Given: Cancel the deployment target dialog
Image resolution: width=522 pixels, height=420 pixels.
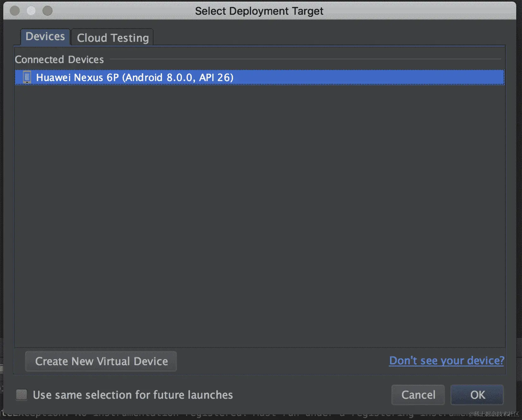Looking at the screenshot, I should coord(418,395).
